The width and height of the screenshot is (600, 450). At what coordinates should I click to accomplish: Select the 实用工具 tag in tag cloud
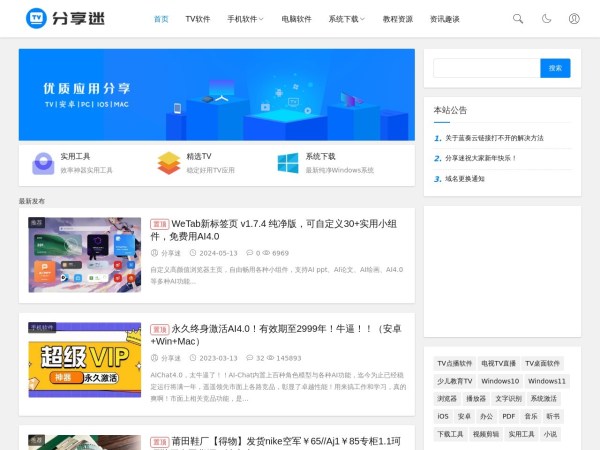coord(521,434)
